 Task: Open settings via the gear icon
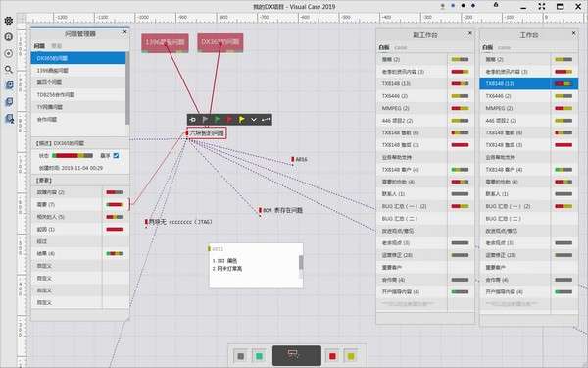[8, 21]
